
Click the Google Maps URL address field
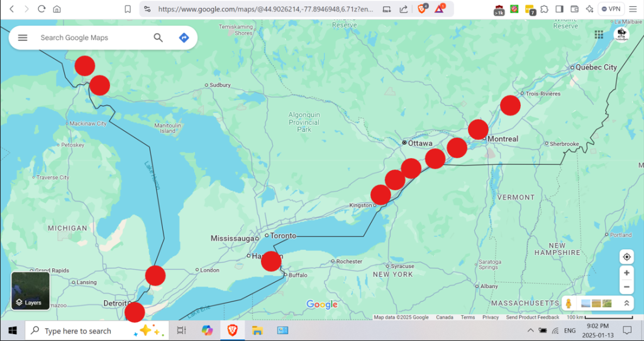click(x=266, y=9)
